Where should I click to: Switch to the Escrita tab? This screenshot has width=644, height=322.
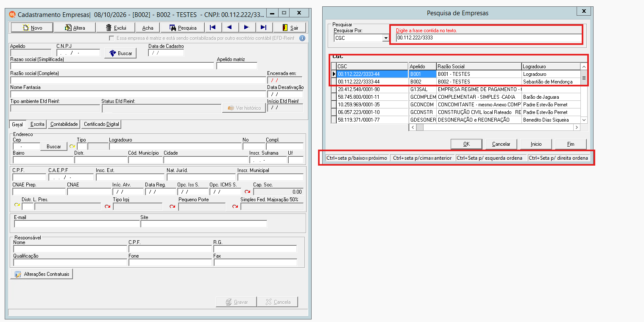(x=37, y=124)
